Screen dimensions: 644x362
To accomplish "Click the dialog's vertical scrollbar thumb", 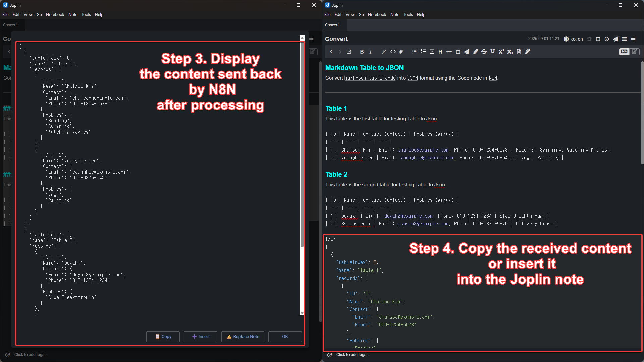I will pyautogui.click(x=302, y=144).
